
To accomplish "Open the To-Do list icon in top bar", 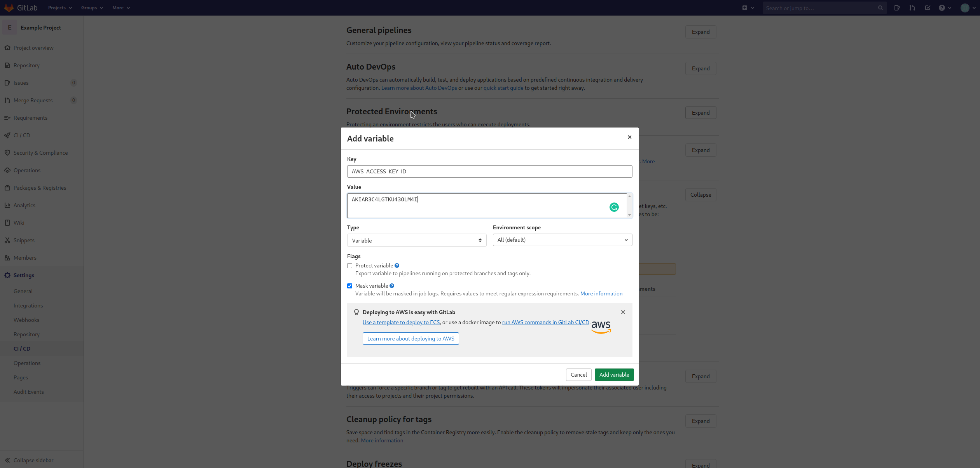I will coord(928,8).
